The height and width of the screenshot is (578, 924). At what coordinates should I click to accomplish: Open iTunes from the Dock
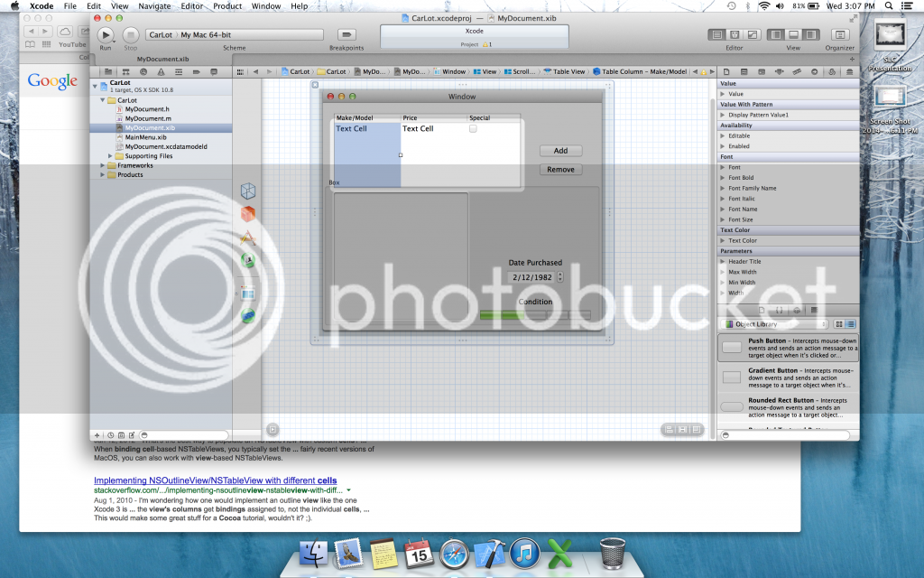(x=524, y=554)
